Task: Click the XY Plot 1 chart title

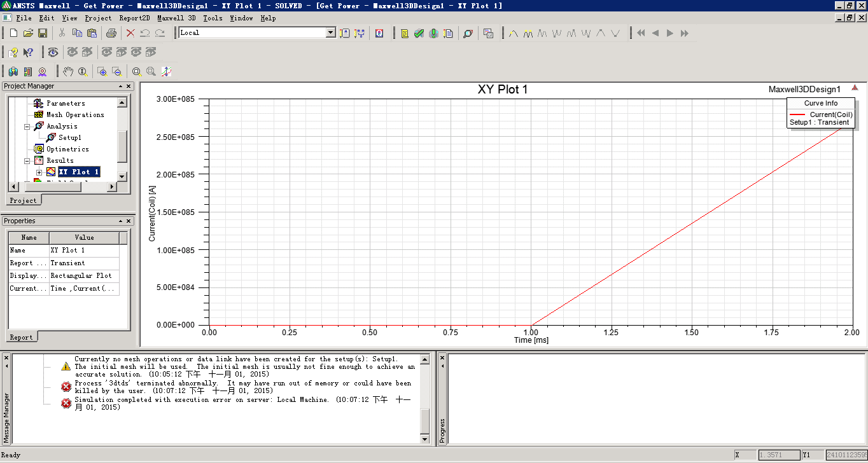Action: coord(503,90)
